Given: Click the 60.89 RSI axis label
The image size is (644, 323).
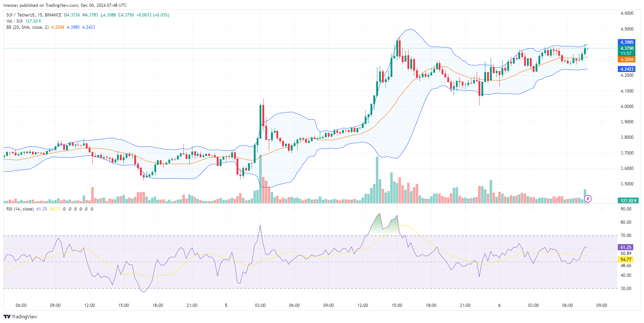Looking at the screenshot, I should tap(626, 253).
